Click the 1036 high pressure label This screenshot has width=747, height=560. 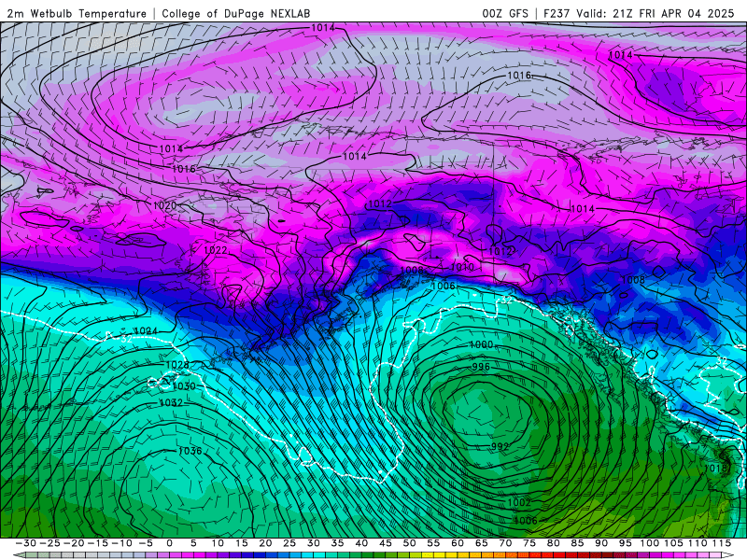coord(190,451)
